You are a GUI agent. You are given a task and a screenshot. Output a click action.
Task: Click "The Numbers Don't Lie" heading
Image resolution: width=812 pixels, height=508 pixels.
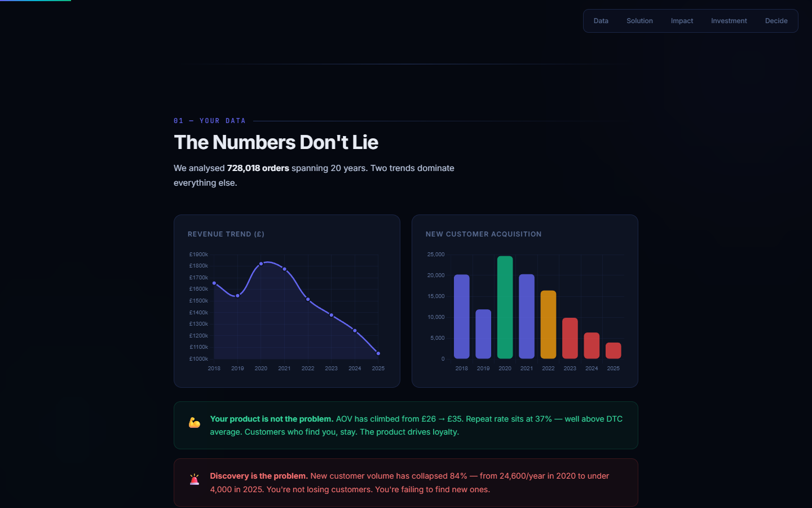click(276, 142)
